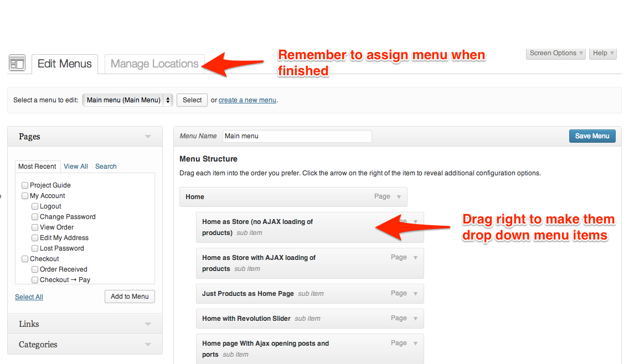Click the Home menu item title

point(195,197)
